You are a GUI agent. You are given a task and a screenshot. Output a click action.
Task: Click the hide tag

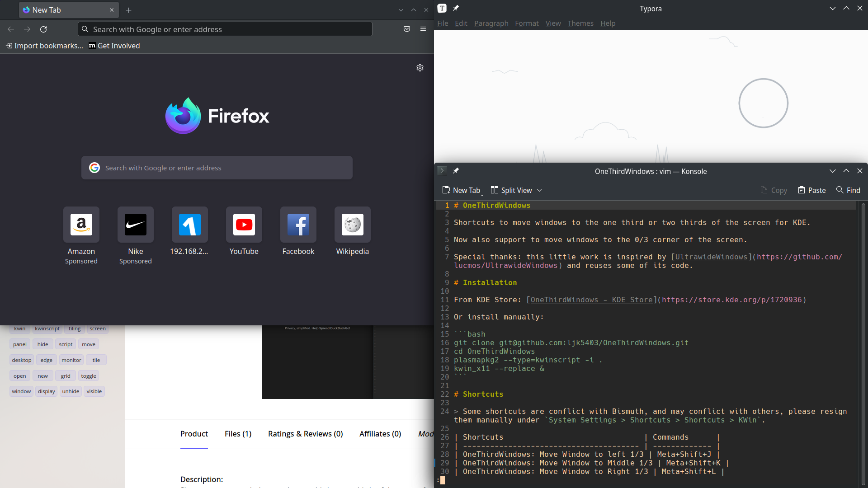click(x=43, y=344)
